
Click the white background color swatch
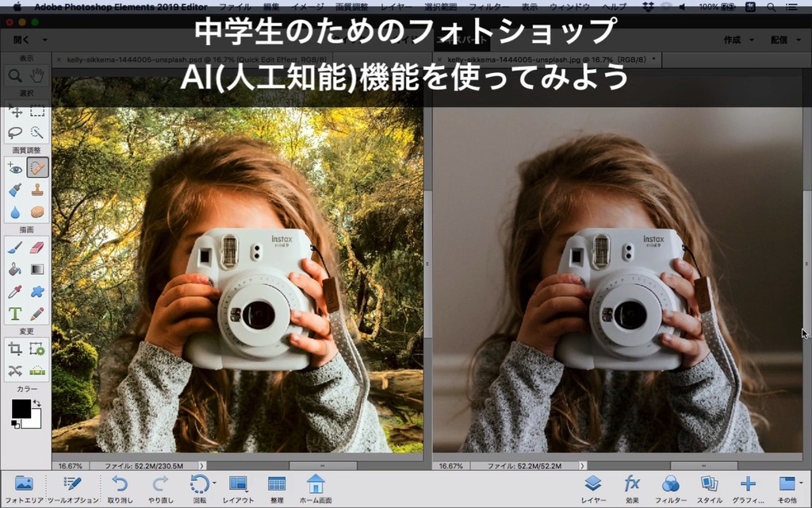36,421
